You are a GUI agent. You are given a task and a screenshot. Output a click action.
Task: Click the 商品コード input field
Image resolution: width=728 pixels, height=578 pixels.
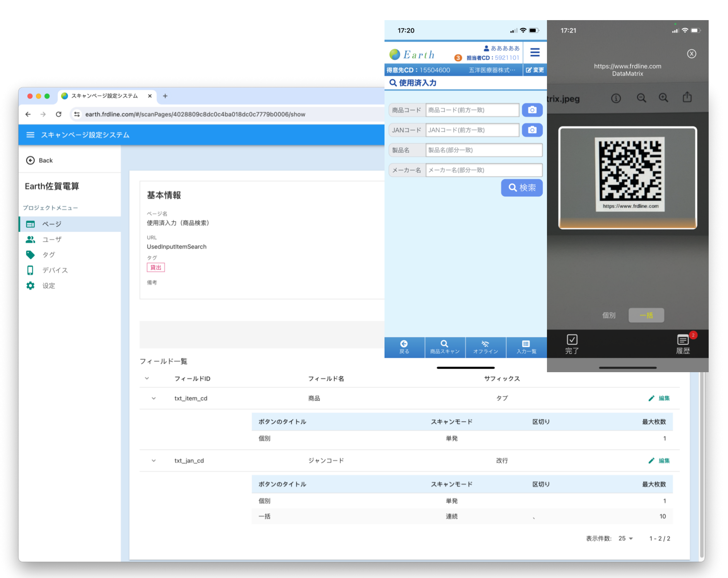click(472, 110)
